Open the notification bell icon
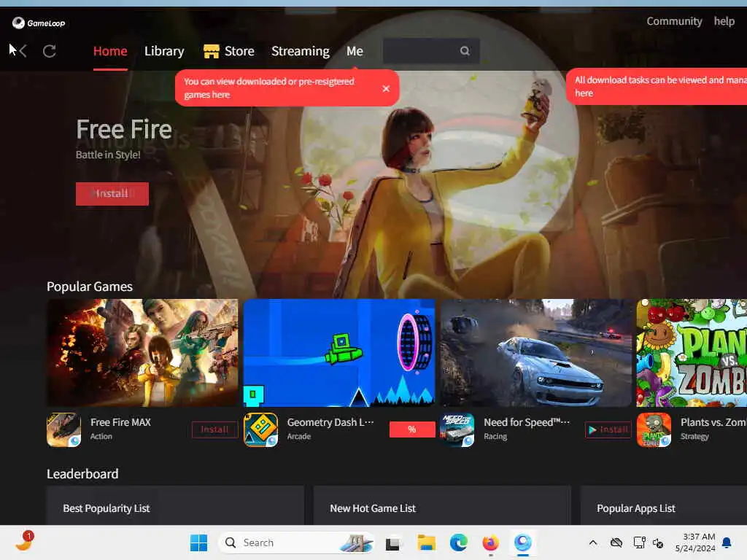The image size is (747, 560). point(727,542)
